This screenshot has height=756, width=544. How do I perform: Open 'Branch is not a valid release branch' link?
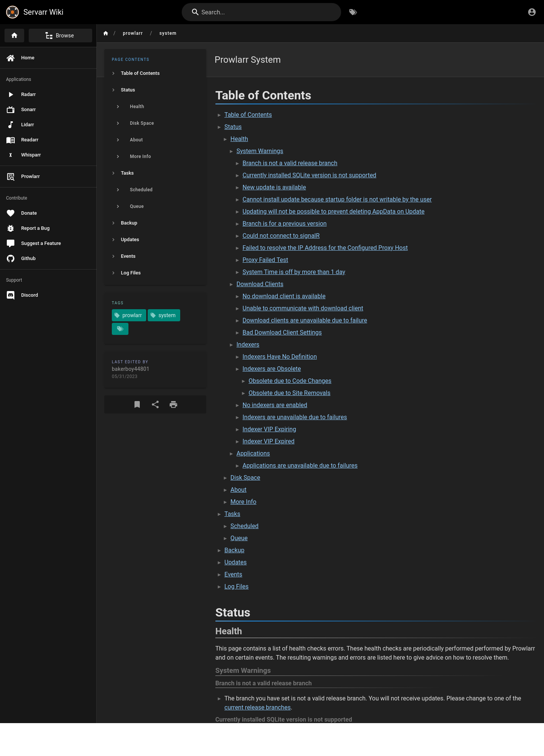pyautogui.click(x=290, y=163)
